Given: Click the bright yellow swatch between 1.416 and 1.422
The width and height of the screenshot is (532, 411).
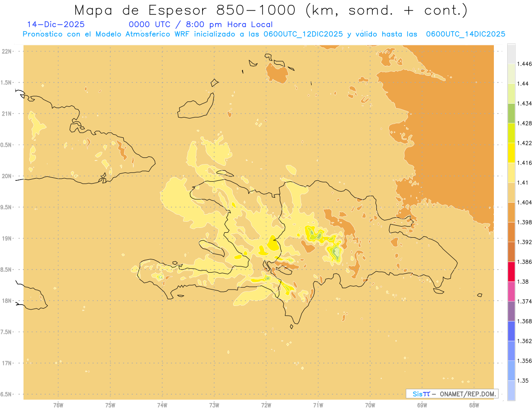Looking at the screenshot, I should pos(511,153).
